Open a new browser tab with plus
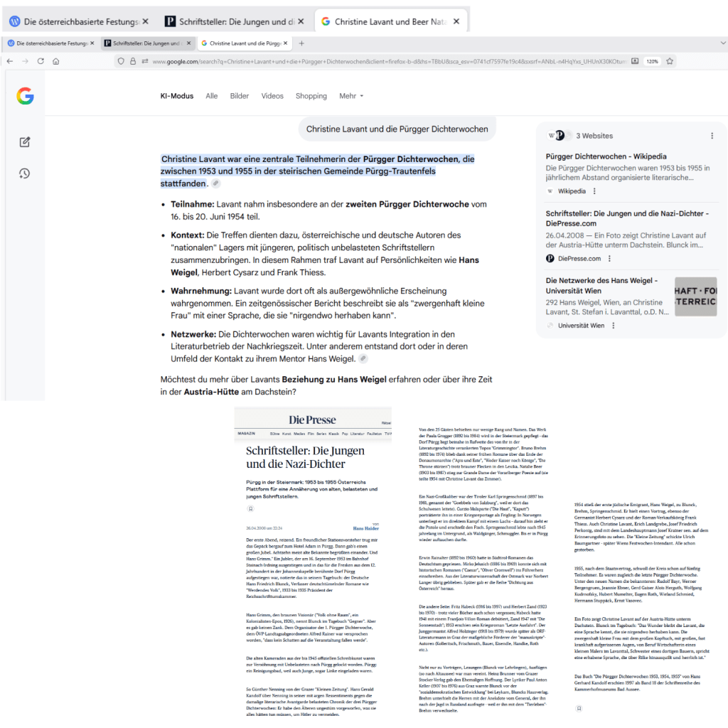The width and height of the screenshot is (728, 728). pyautogui.click(x=301, y=43)
